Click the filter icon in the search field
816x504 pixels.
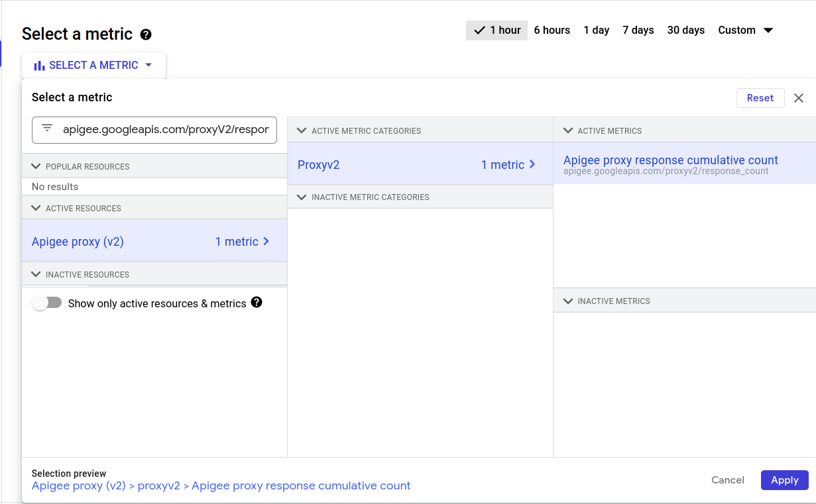(47, 128)
